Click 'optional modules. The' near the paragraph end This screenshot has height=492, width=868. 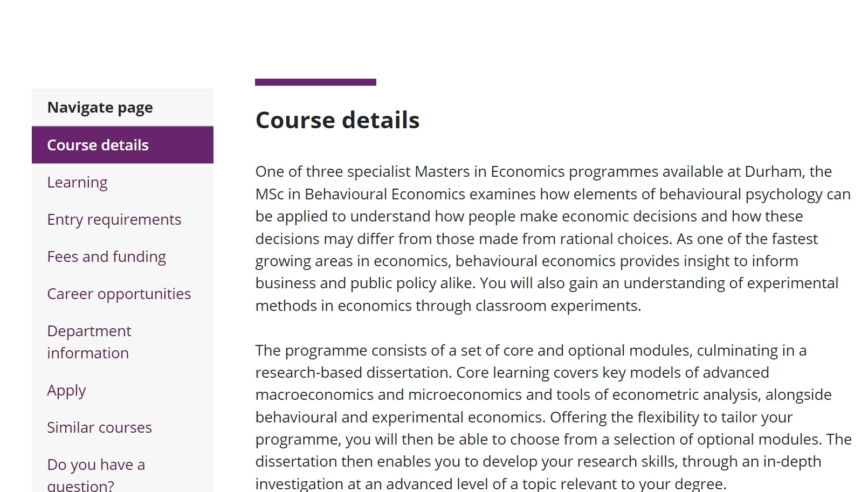point(774,439)
